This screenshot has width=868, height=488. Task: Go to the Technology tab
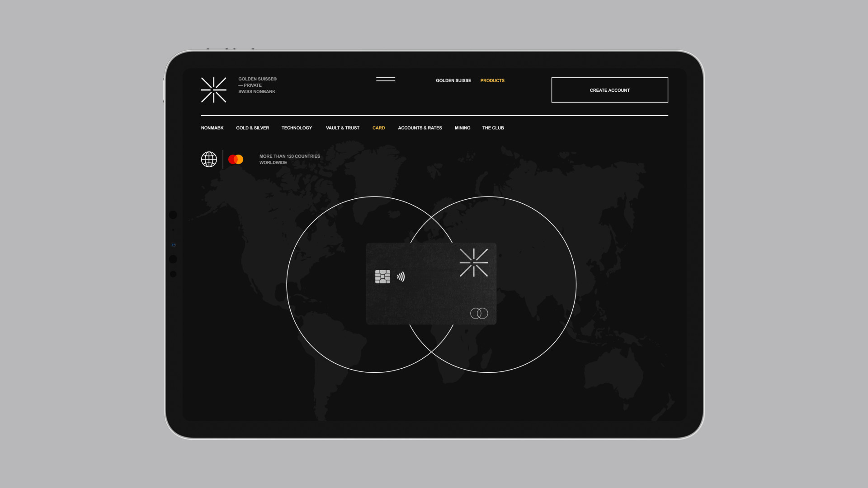[297, 128]
